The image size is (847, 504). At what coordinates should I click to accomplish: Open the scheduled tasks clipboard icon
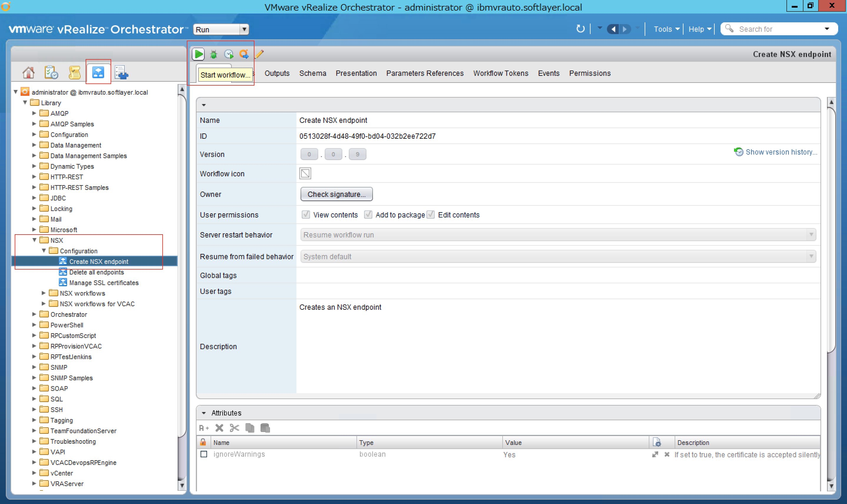point(51,72)
